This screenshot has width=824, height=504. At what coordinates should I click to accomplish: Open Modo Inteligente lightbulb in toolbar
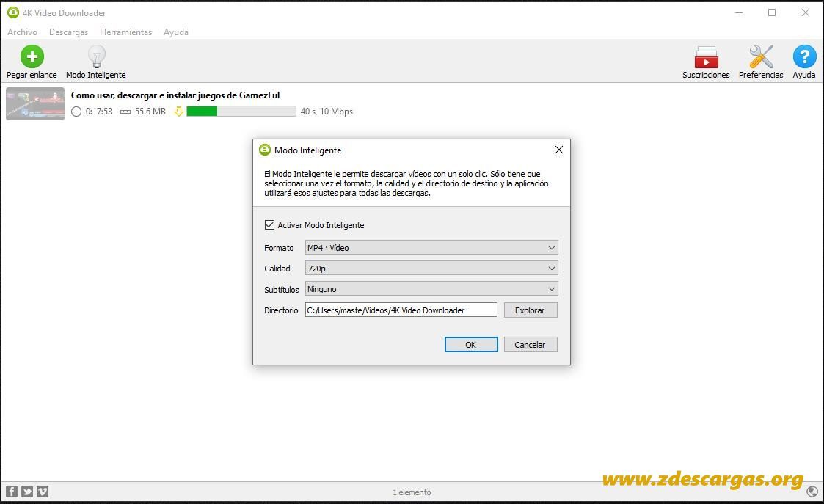point(97,56)
